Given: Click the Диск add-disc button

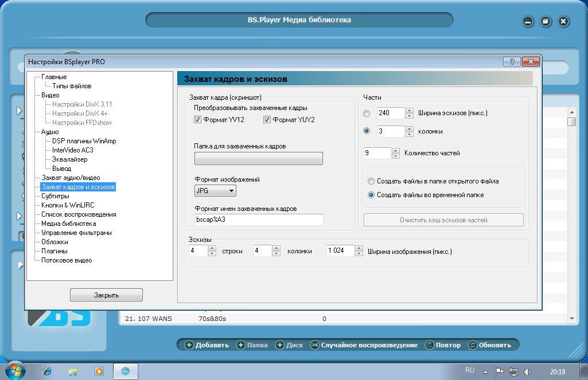Looking at the screenshot, I should [x=289, y=345].
